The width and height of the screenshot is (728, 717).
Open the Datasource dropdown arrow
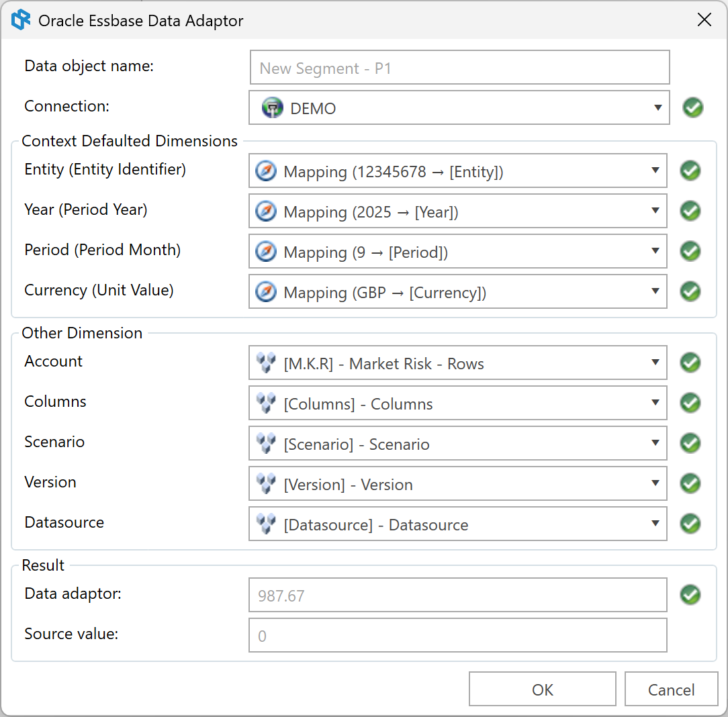[x=655, y=524]
